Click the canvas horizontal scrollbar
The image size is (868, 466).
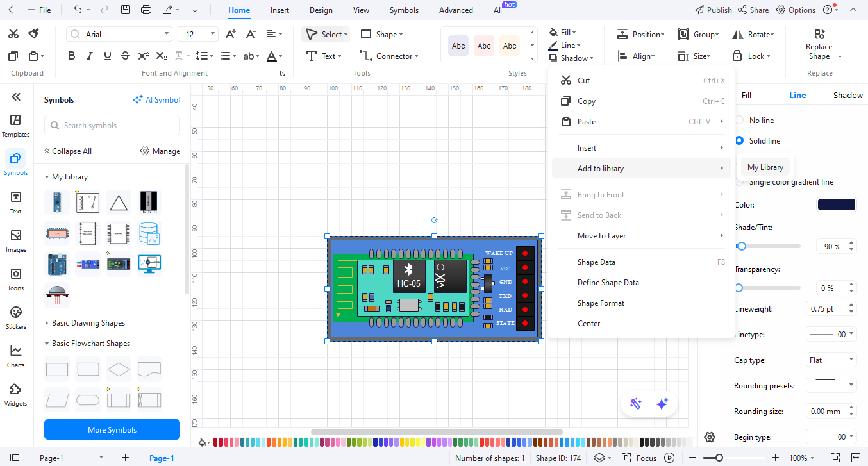click(x=437, y=432)
